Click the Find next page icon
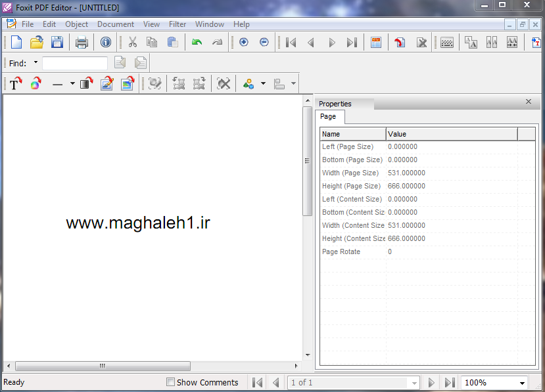Image resolution: width=545 pixels, height=392 pixels. point(141,63)
